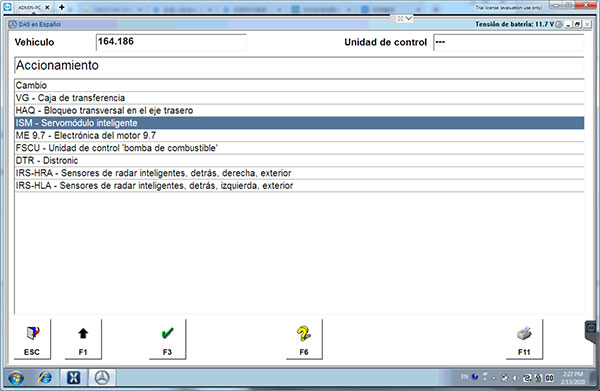
Task: Print the list using the F11 printer
Action: click(x=524, y=339)
